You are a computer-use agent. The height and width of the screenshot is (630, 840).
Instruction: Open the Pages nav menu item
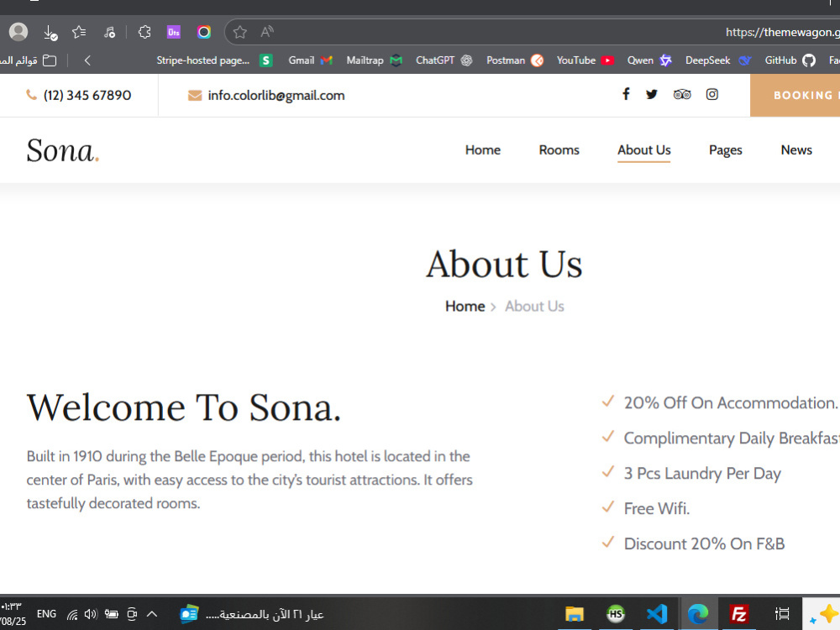[x=726, y=150]
